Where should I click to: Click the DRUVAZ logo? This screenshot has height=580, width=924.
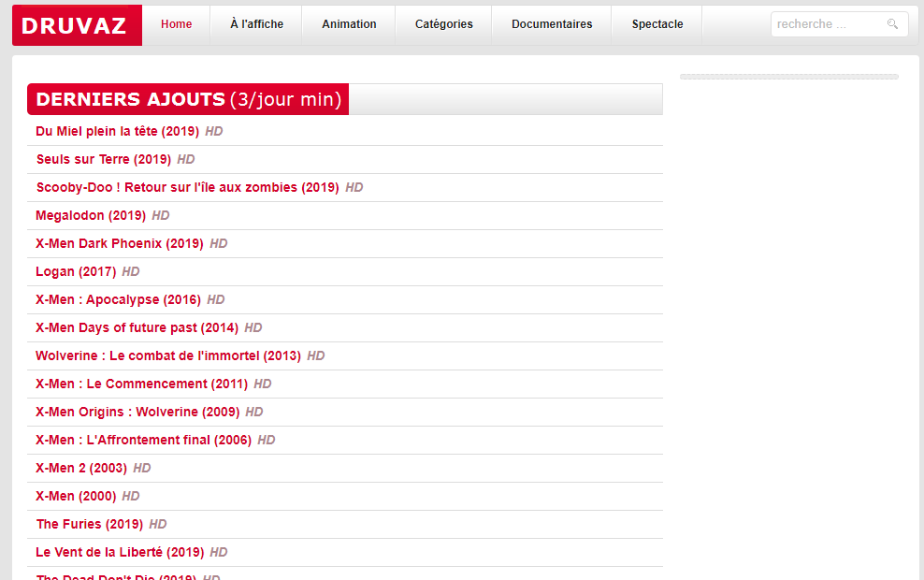point(77,25)
